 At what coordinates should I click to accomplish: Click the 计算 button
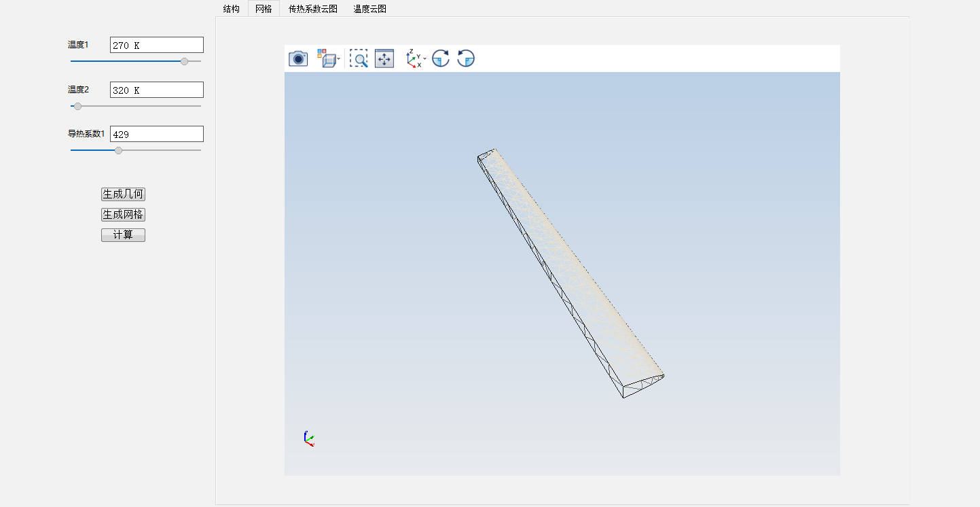(x=123, y=235)
